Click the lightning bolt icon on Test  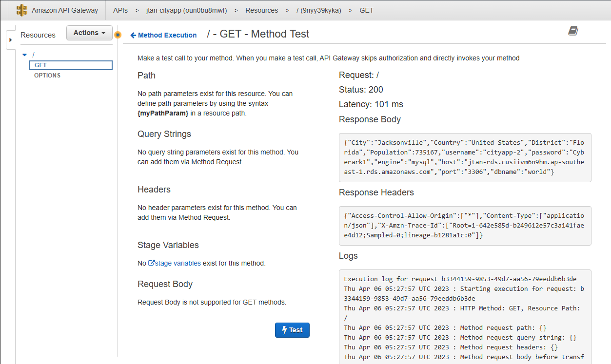coord(284,330)
